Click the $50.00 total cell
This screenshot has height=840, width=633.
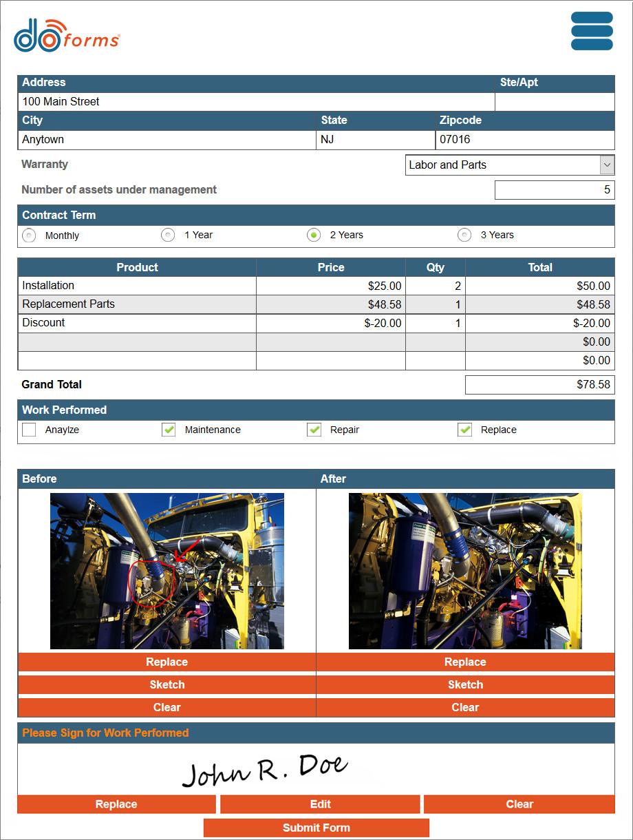pyautogui.click(x=540, y=286)
